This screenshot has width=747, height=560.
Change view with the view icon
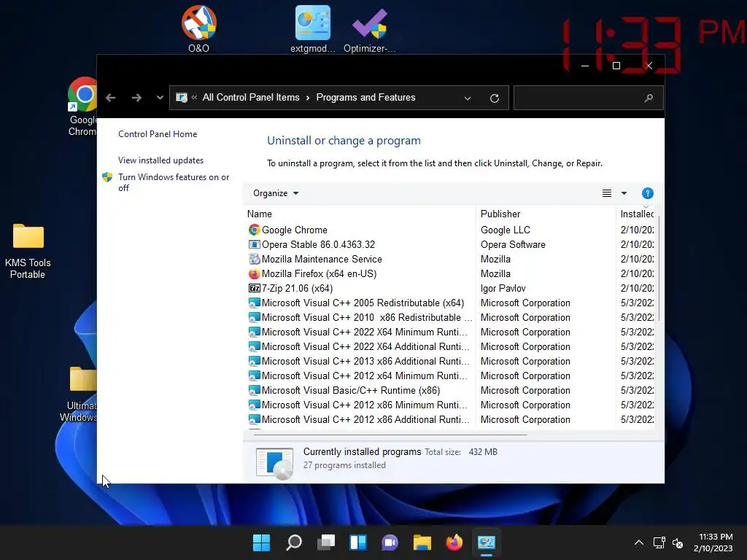pos(606,192)
